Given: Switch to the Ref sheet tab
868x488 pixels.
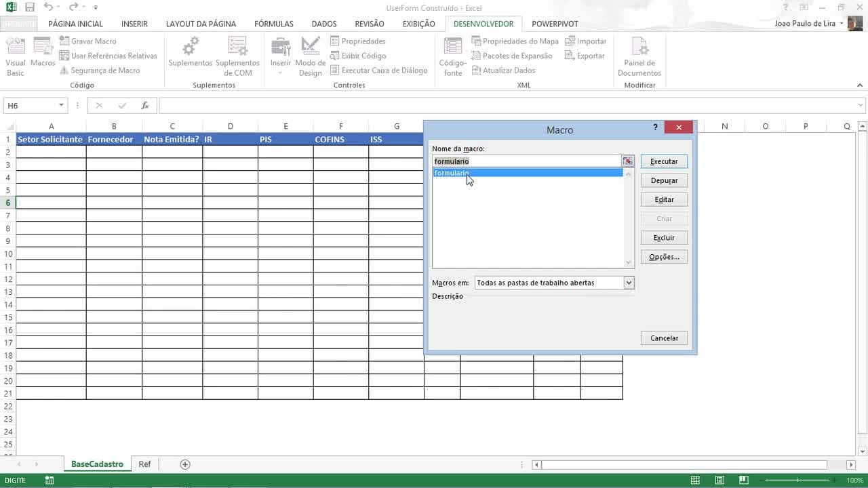Looking at the screenshot, I should 144,464.
